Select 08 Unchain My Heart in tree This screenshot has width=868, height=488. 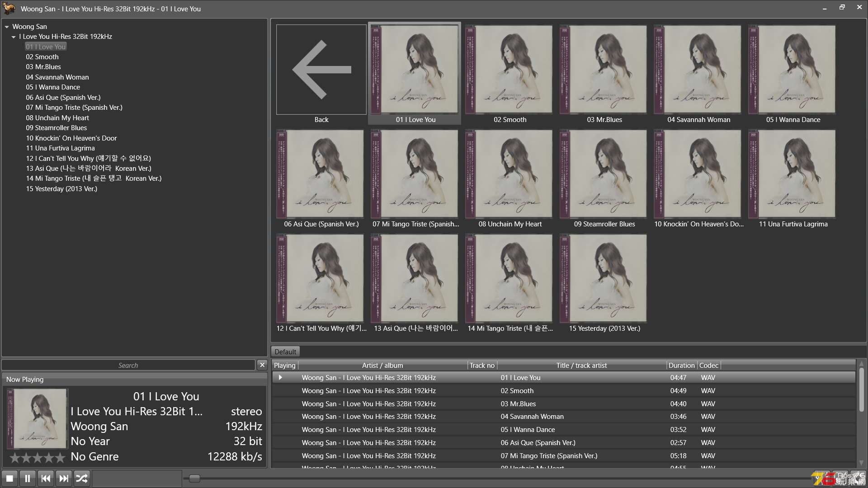coord(57,118)
